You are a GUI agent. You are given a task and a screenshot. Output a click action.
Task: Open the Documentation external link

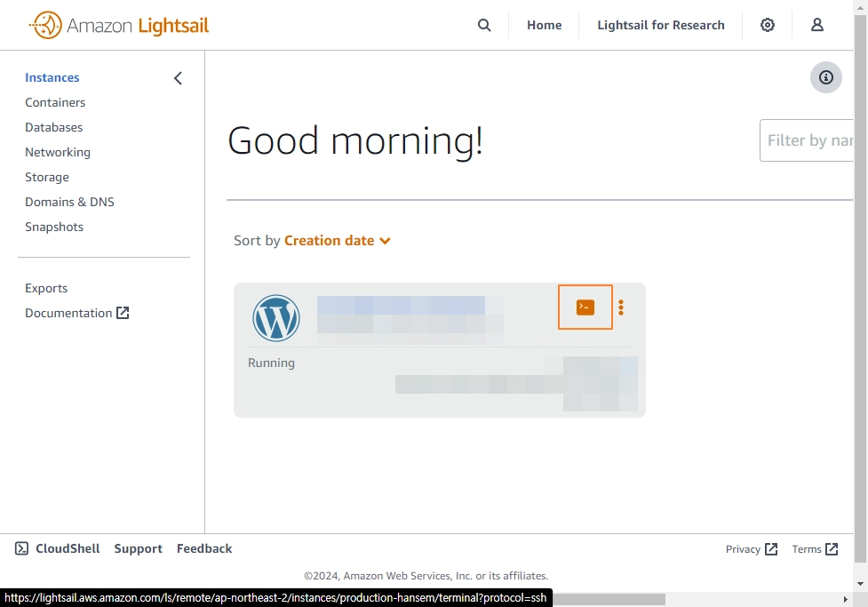coord(77,313)
